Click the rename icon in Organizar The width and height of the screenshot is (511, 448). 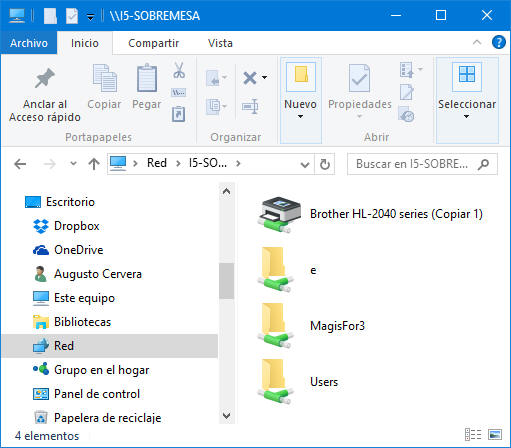[250, 106]
